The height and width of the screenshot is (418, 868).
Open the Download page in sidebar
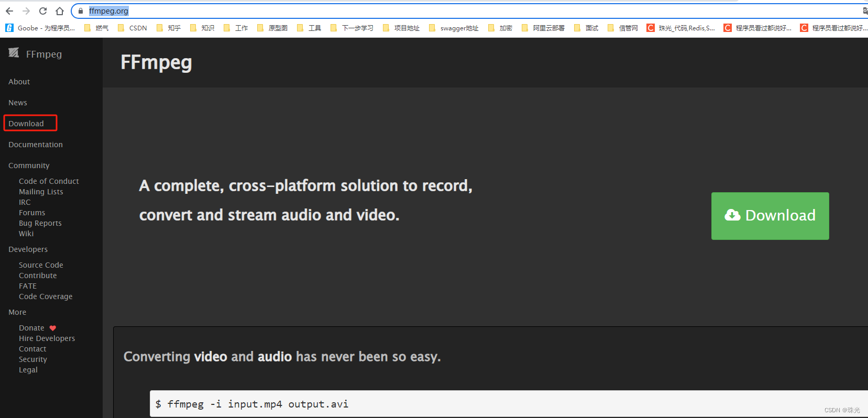click(x=26, y=124)
